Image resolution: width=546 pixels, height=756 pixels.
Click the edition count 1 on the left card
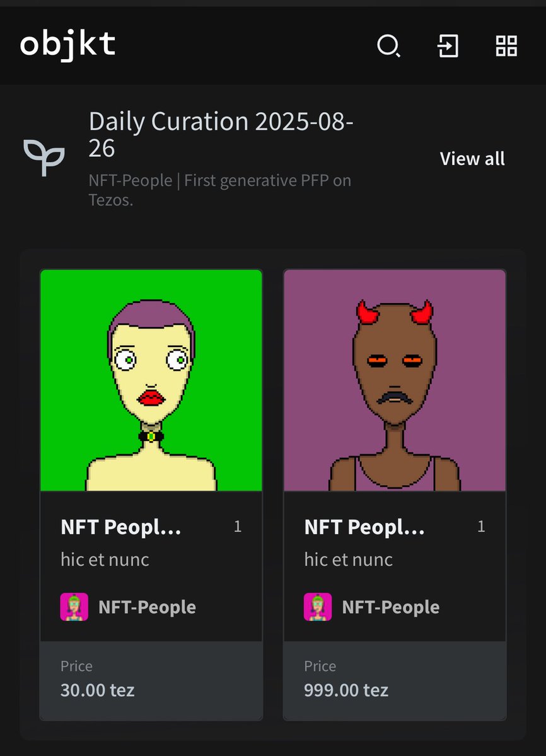238,526
